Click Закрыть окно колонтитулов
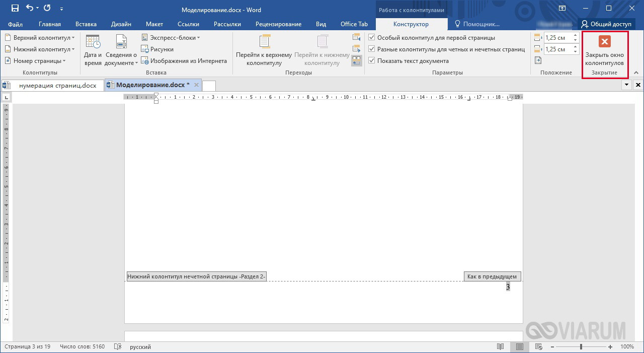Viewport: 644px width, 353px height. (605, 50)
